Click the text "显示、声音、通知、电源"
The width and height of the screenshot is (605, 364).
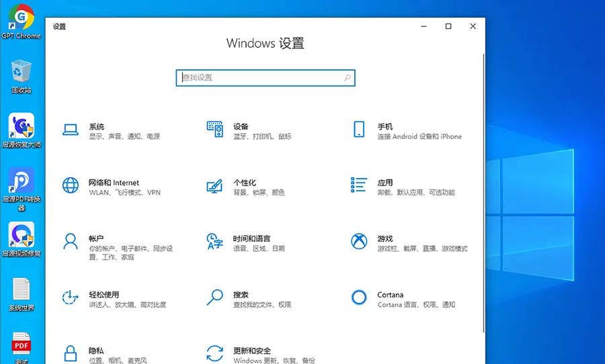(x=124, y=136)
